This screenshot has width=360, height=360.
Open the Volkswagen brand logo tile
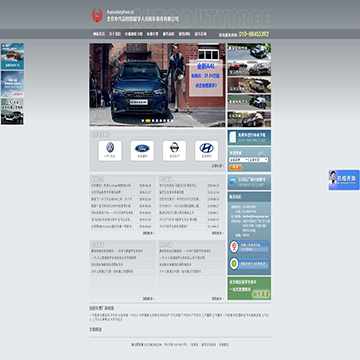click(x=110, y=151)
